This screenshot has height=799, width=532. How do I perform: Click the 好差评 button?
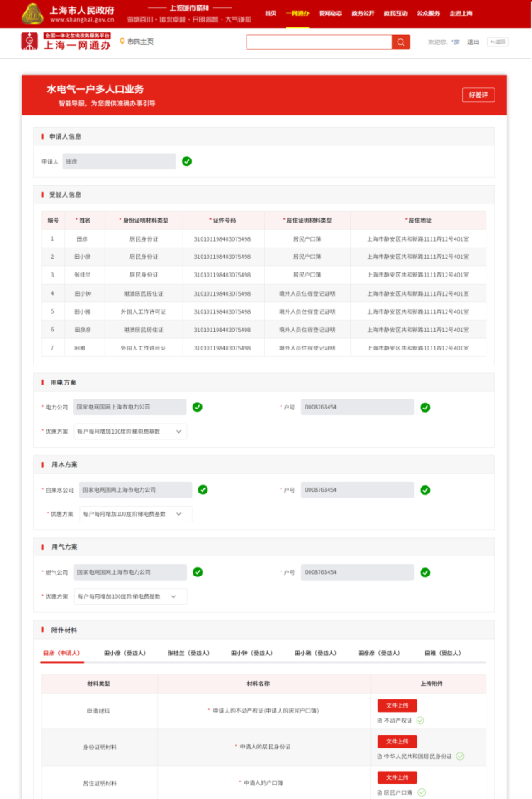tap(479, 95)
